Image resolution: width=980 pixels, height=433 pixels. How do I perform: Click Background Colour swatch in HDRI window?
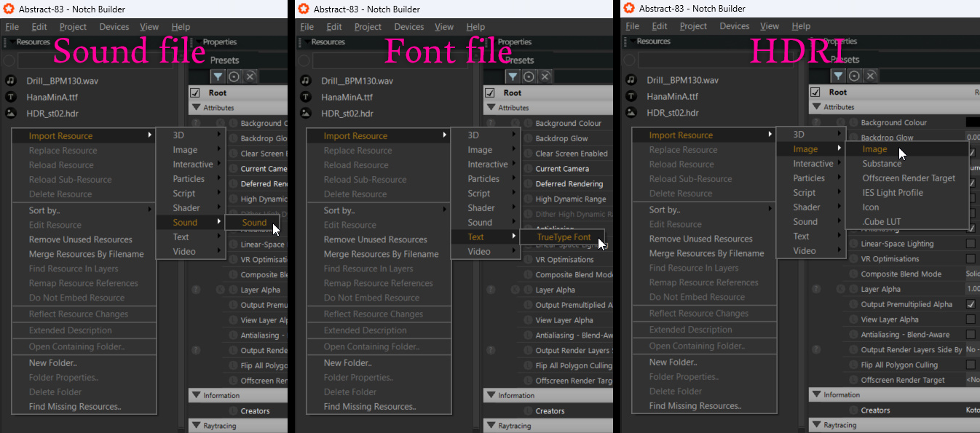973,122
